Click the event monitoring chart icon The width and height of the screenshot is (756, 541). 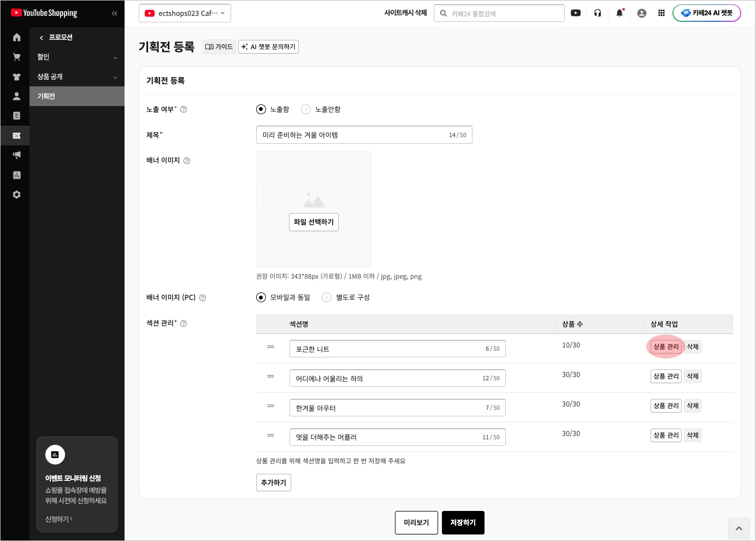click(x=55, y=455)
